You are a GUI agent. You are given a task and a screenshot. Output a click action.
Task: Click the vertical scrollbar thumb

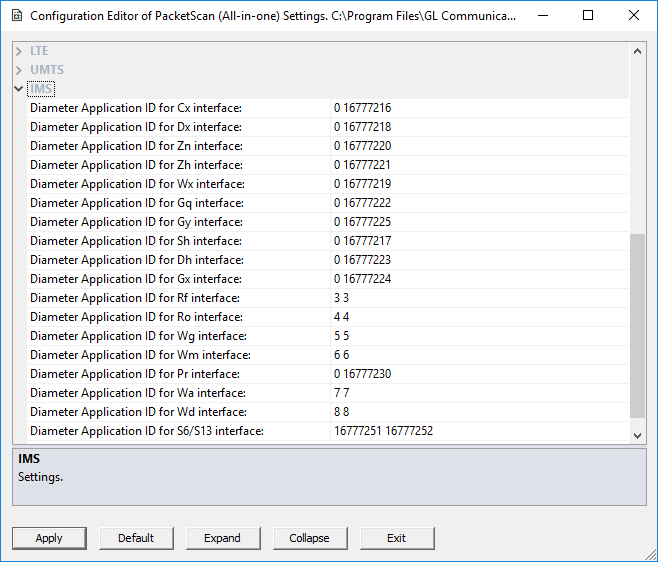(x=637, y=326)
